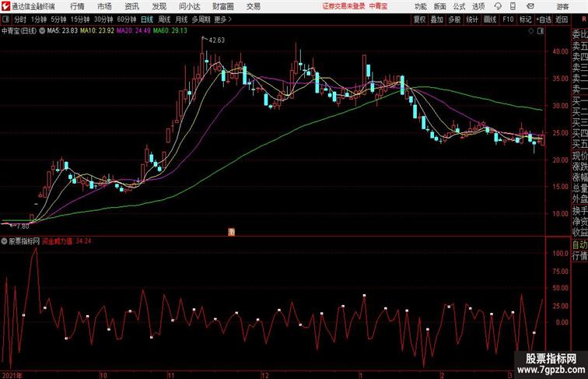Toggle the left sidebar panel icon
The image size is (588, 379).
coord(5,19)
